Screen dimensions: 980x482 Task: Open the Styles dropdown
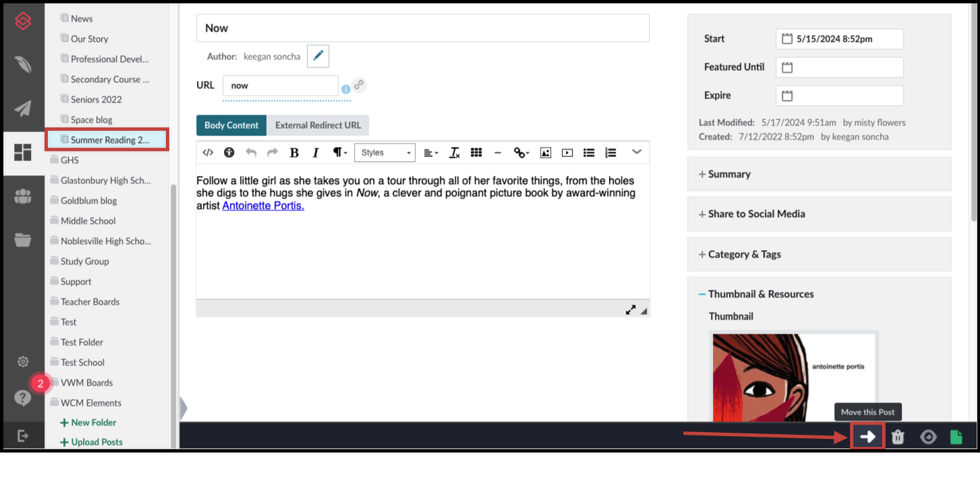[385, 153]
